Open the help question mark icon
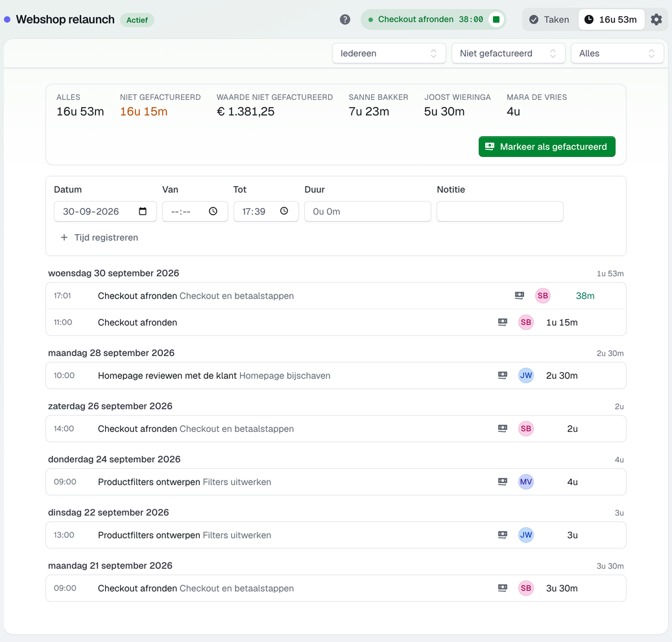Image resolution: width=672 pixels, height=642 pixels. coord(345,19)
